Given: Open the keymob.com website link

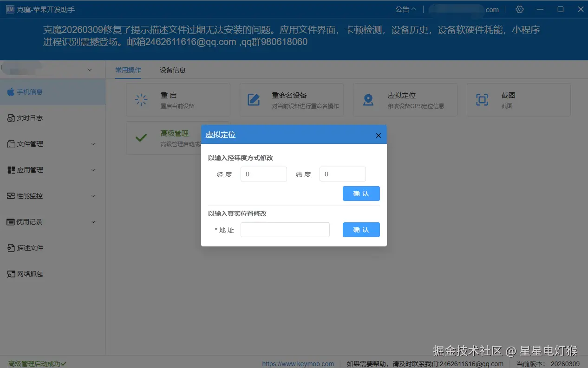Looking at the screenshot, I should point(298,364).
